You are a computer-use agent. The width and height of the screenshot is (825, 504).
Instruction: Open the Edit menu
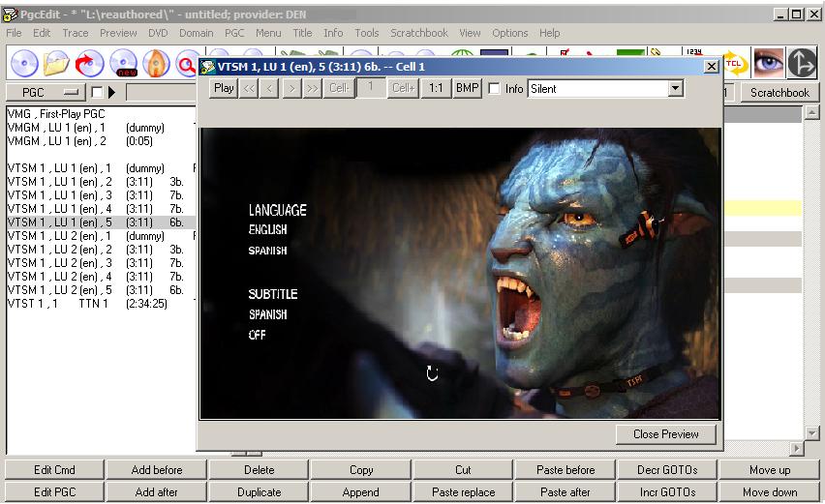tap(42, 33)
